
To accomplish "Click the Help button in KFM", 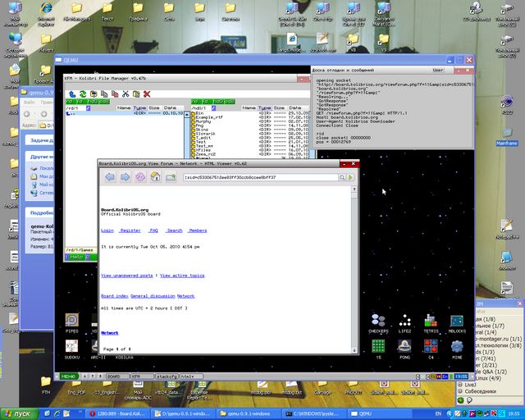I will (76, 257).
